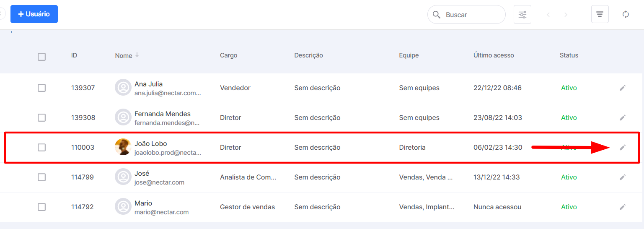Check the select-all header checkbox
This screenshot has width=644, height=229.
[x=41, y=57]
